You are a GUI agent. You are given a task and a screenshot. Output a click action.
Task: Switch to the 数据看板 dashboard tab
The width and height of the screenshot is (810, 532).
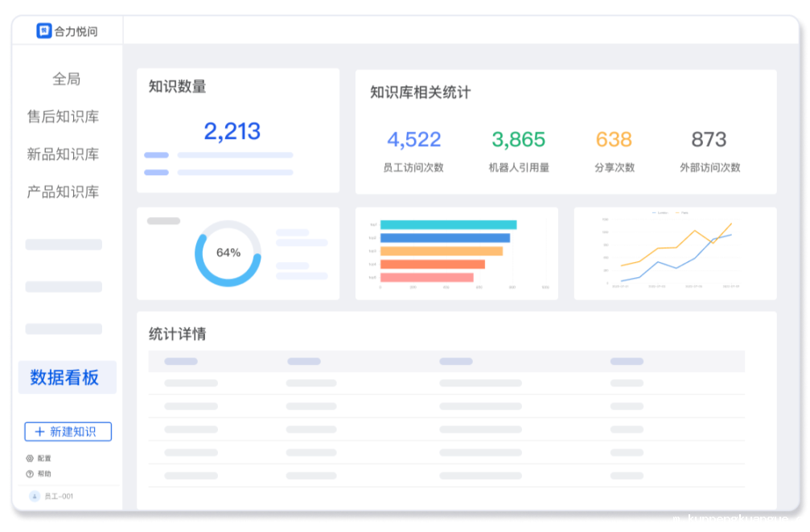click(65, 377)
